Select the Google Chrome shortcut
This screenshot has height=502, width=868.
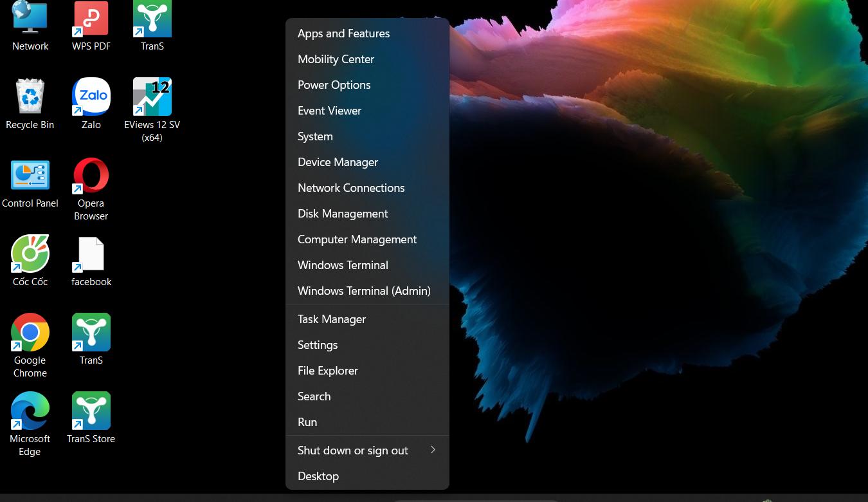[30, 346]
